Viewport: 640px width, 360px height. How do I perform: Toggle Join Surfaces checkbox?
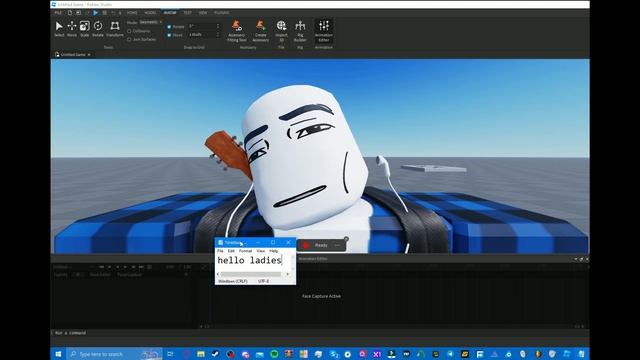(x=129, y=40)
